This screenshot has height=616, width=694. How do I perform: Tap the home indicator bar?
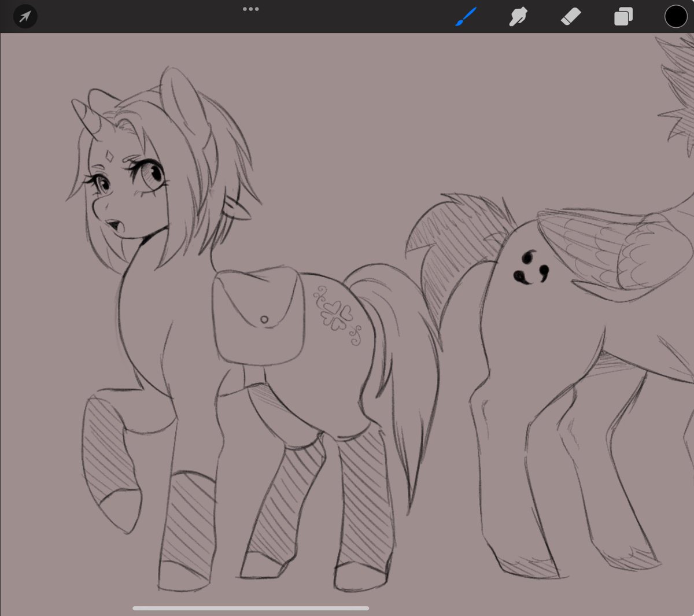point(251,608)
